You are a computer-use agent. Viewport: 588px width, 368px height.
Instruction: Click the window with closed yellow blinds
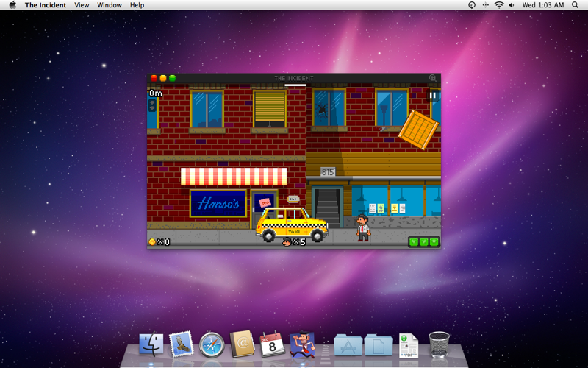click(269, 109)
